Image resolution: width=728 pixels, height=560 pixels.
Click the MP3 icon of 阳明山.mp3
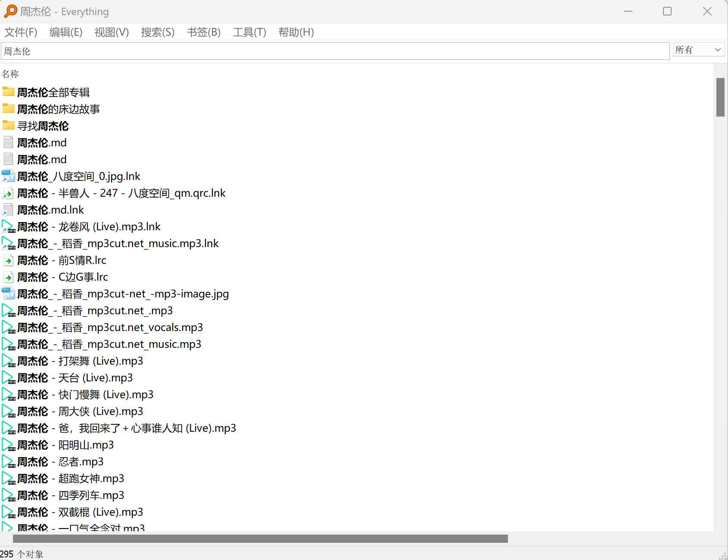(8, 445)
